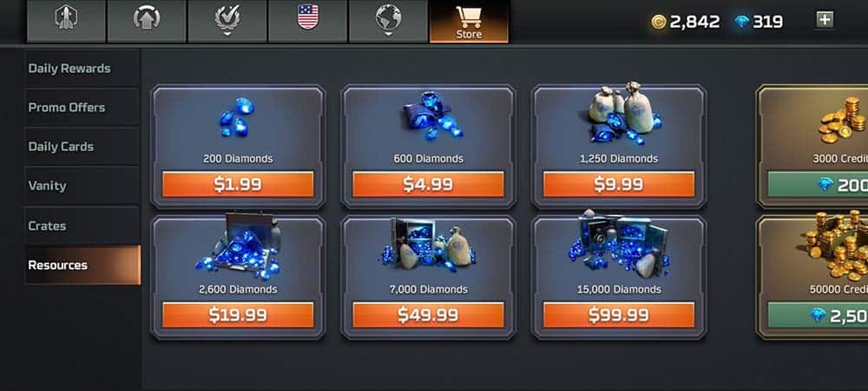Open the wreath checkmark missions tab
This screenshot has height=391, width=868.
(x=227, y=20)
